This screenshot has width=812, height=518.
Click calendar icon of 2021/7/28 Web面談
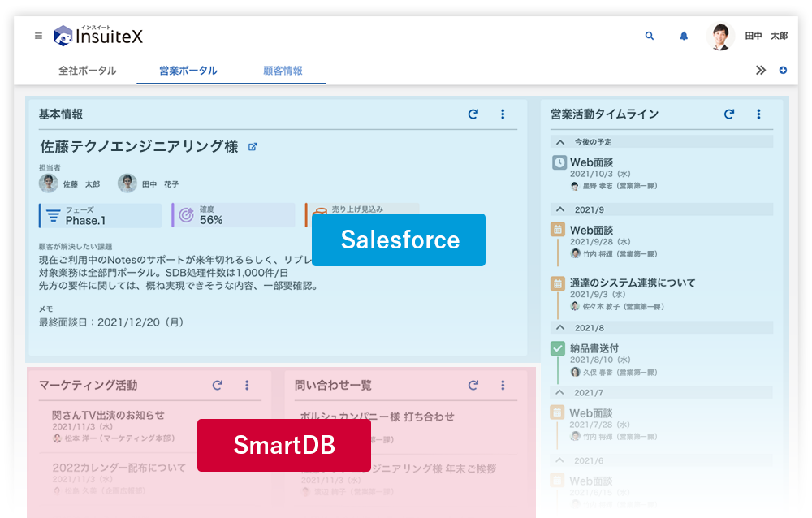coord(557,412)
